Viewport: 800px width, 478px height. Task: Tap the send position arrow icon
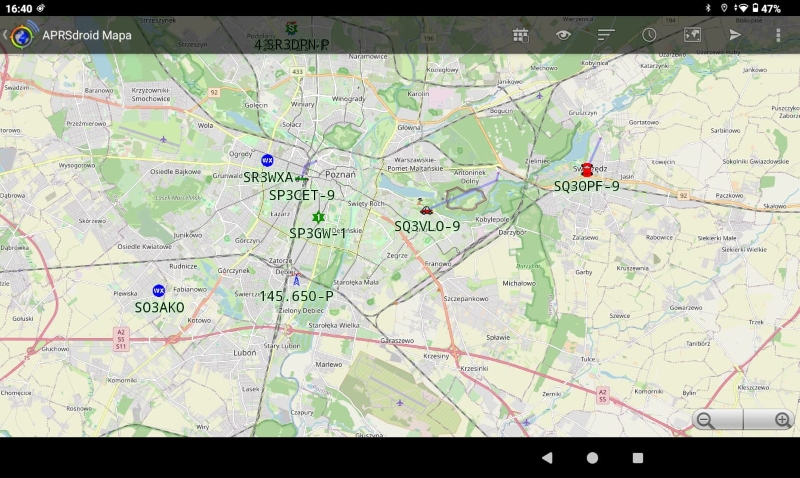(735, 35)
